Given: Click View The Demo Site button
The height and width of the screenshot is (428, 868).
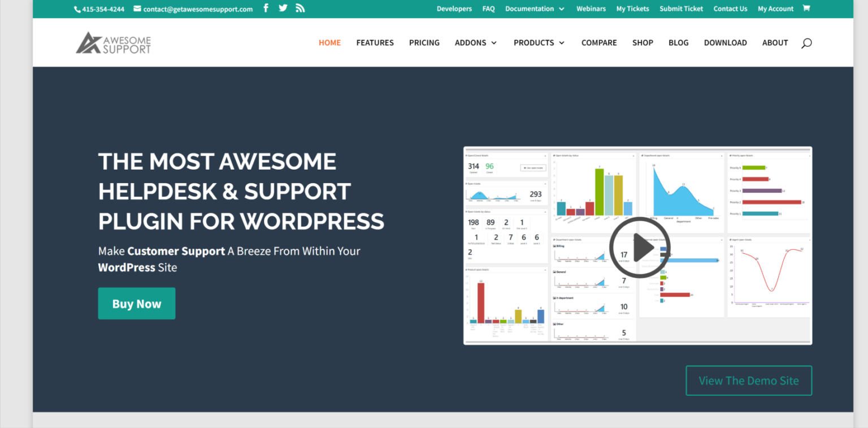Looking at the screenshot, I should click(748, 380).
